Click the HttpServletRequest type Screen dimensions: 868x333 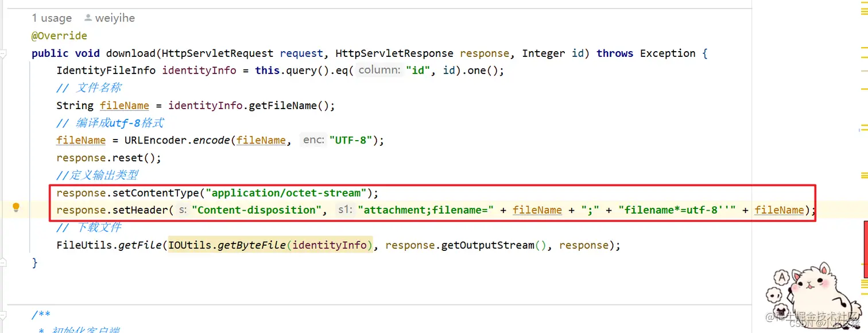218,53
